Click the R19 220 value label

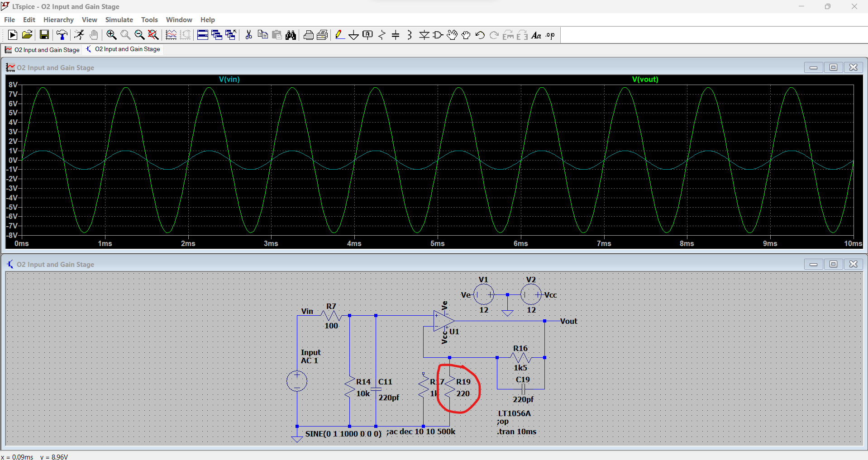pos(463,394)
